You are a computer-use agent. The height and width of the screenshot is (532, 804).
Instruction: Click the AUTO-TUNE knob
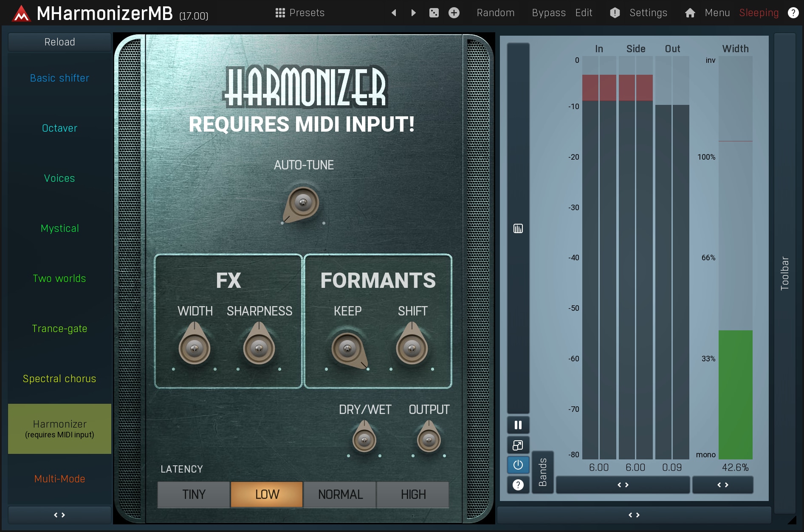coord(302,203)
